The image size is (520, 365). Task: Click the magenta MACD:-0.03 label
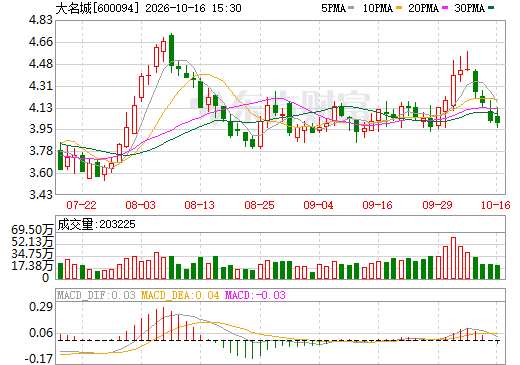click(x=255, y=295)
